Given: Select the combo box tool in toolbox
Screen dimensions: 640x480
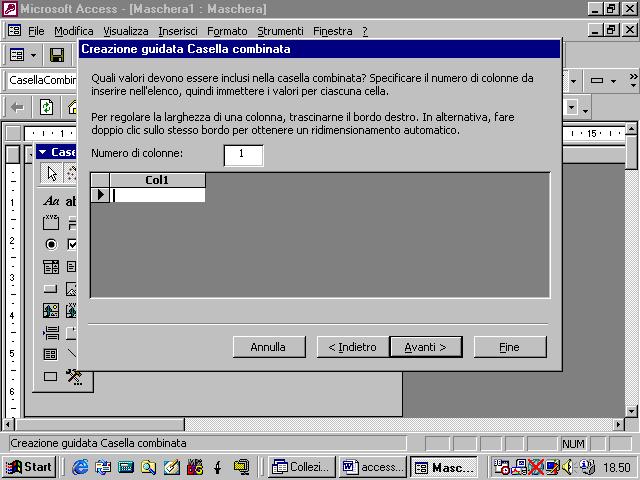Looking at the screenshot, I should (x=51, y=267).
